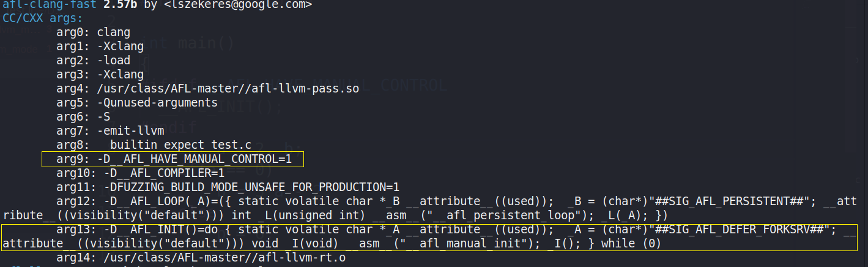
Task: Click the afl-llvm-pass.so file path
Action: pyautogui.click(x=228, y=89)
